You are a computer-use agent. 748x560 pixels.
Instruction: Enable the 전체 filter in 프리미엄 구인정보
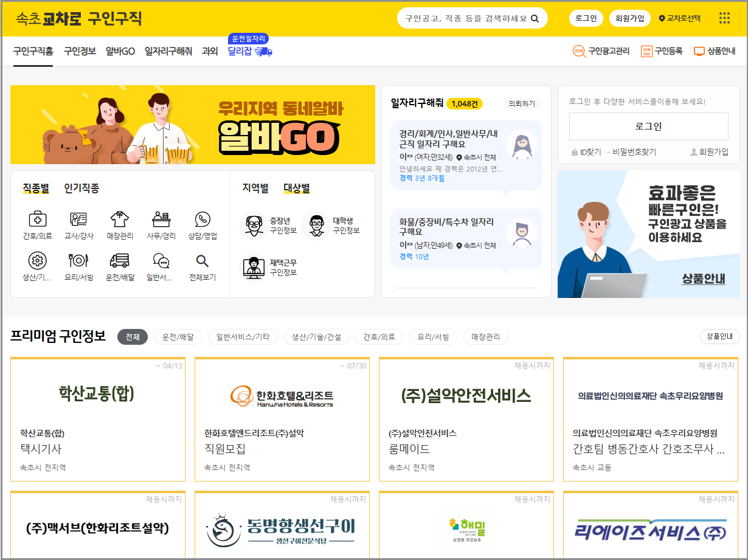133,336
